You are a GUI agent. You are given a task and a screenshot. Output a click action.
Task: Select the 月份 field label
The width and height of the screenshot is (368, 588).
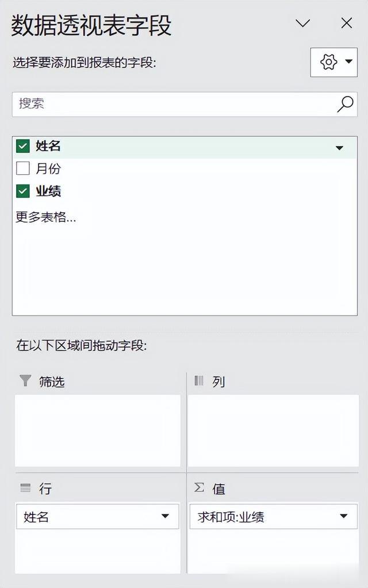48,168
